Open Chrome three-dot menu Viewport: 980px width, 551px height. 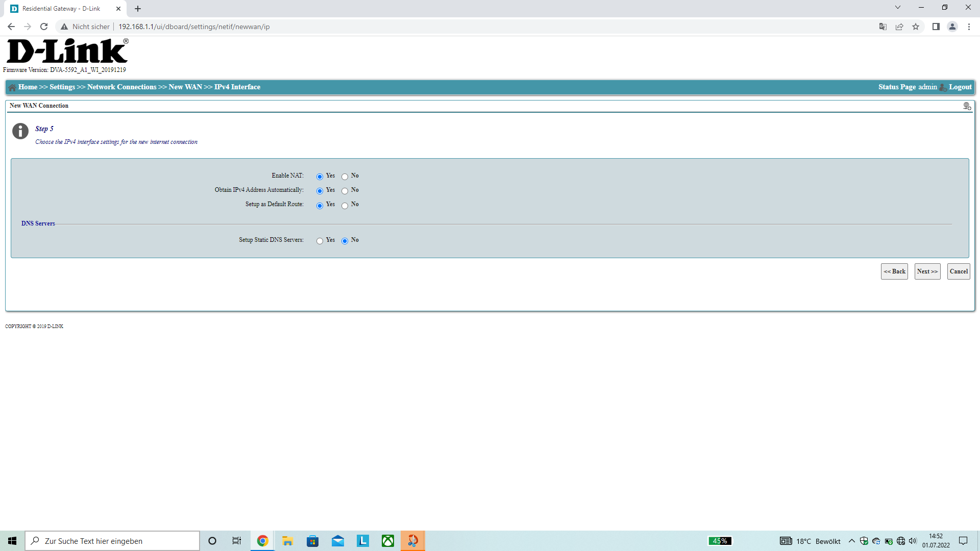[969, 27]
